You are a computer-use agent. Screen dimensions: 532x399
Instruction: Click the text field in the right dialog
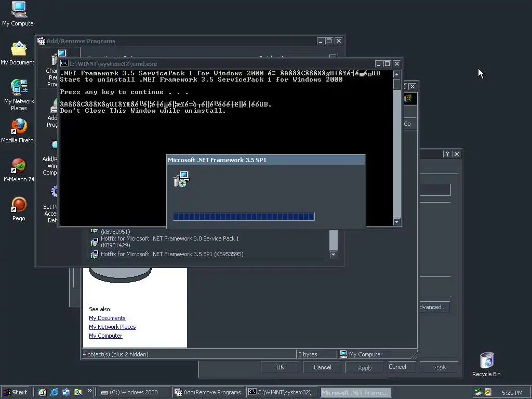pyautogui.click(x=435, y=190)
